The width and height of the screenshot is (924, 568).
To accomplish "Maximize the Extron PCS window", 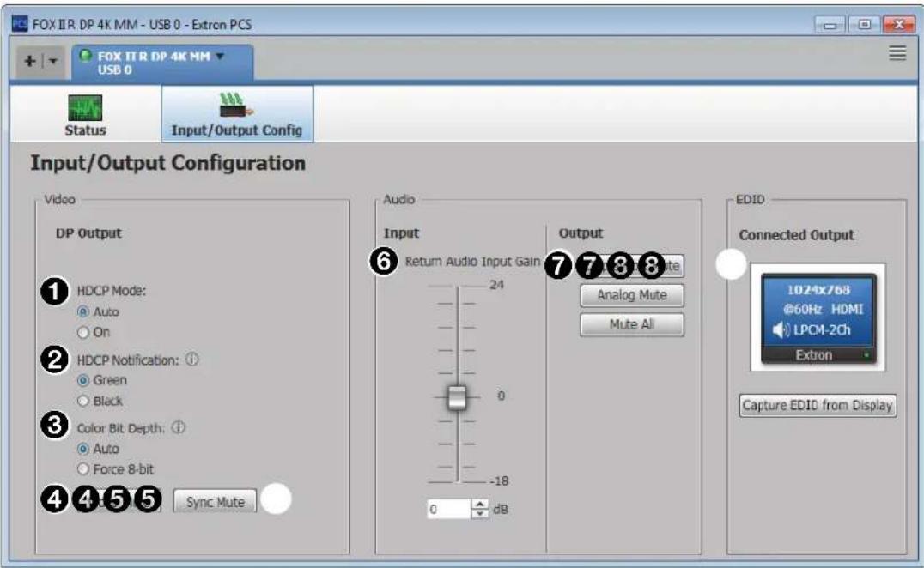I will pos(864,25).
